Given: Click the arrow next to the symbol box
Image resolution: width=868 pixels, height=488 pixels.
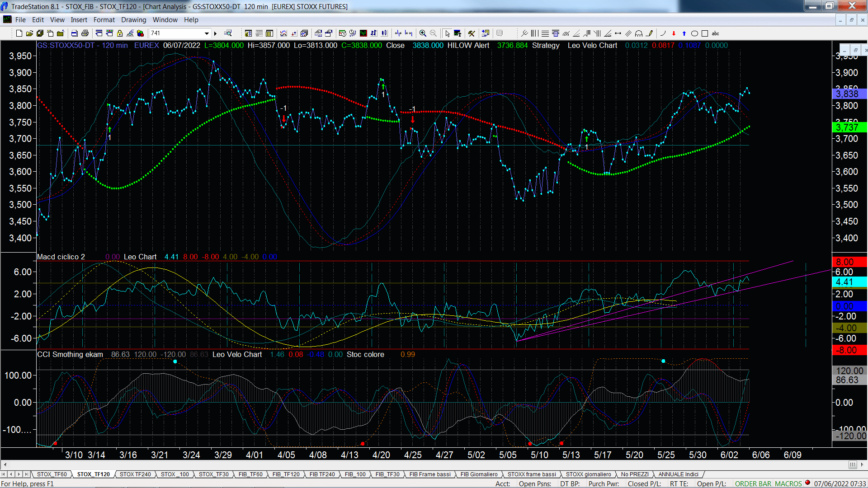Looking at the screenshot, I should [215, 33].
